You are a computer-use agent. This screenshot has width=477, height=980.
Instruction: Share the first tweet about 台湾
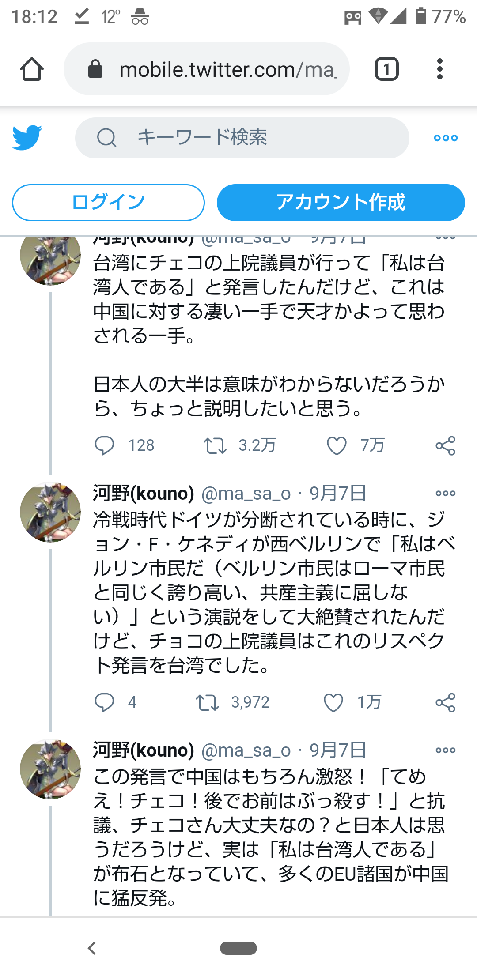tap(445, 445)
